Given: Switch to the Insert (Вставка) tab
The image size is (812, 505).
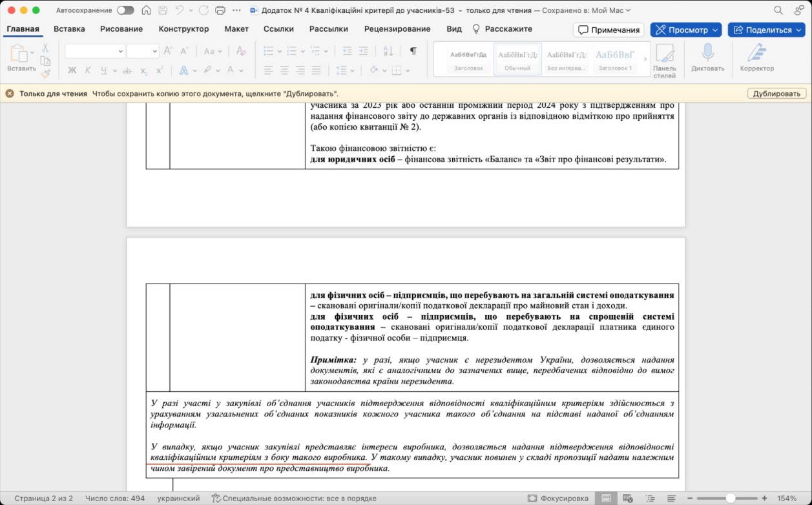Looking at the screenshot, I should 69,29.
